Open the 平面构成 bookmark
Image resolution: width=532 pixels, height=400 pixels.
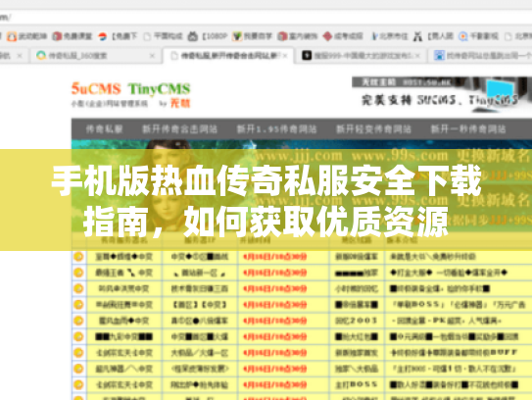tap(163, 36)
